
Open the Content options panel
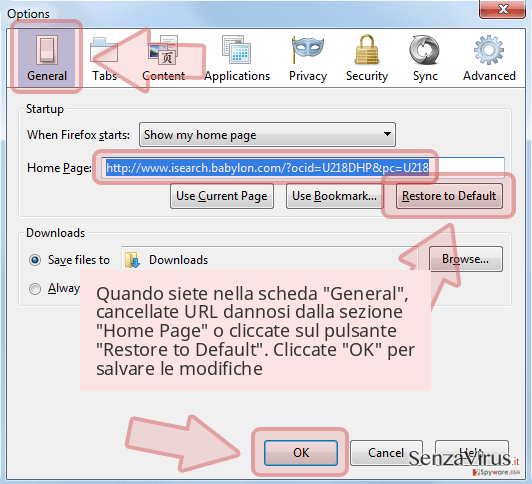click(164, 58)
